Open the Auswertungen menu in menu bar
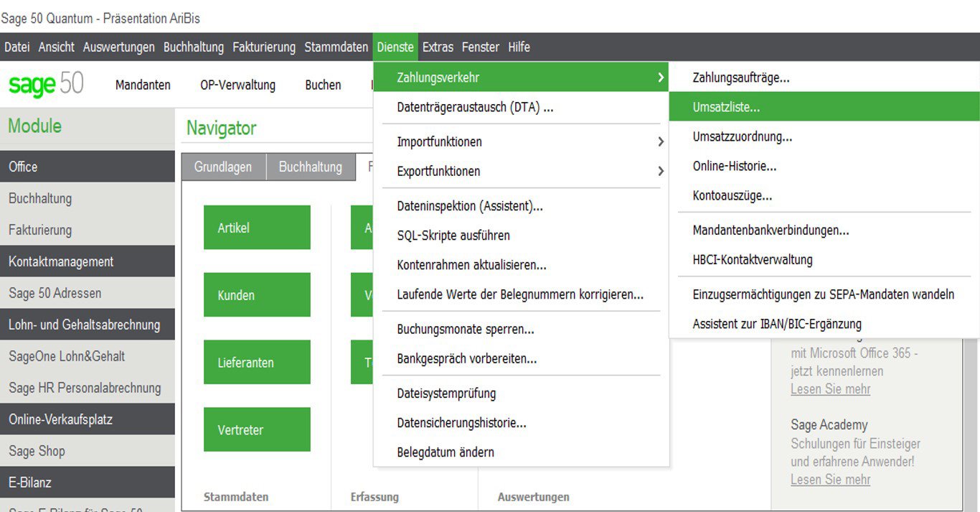 (x=118, y=47)
